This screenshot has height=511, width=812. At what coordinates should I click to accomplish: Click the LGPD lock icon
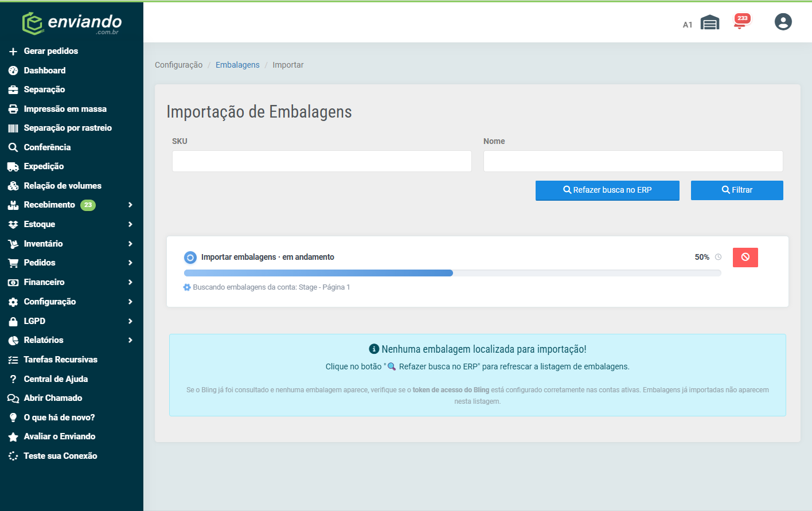(x=13, y=321)
